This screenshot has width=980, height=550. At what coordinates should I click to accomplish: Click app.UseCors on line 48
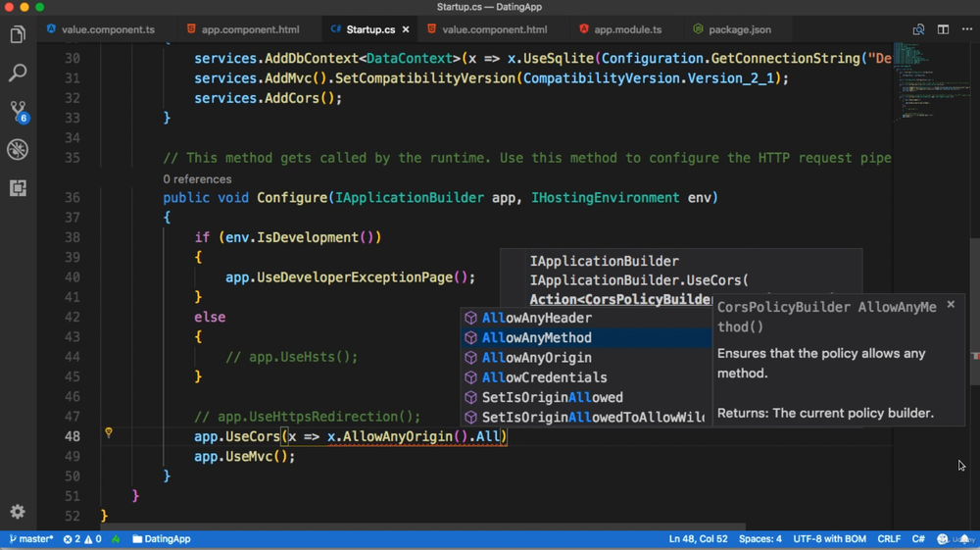(x=237, y=436)
